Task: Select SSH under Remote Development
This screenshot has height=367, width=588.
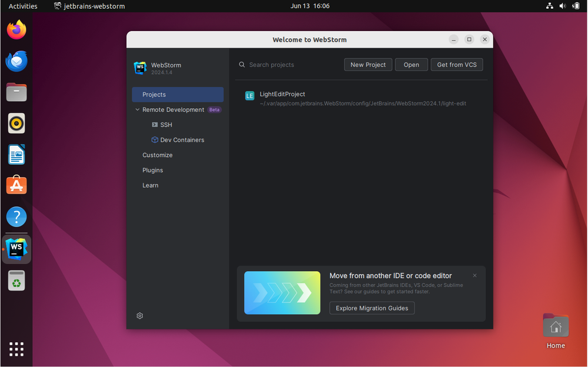Action: (166, 125)
